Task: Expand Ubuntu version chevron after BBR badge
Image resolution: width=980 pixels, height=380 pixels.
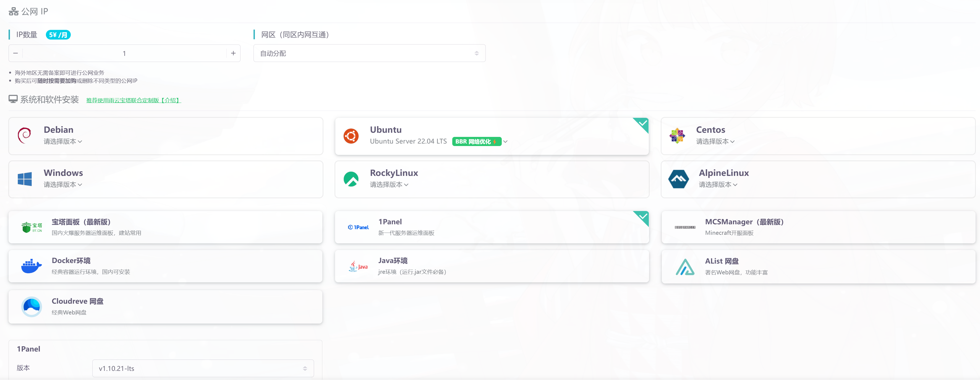Action: pos(505,142)
